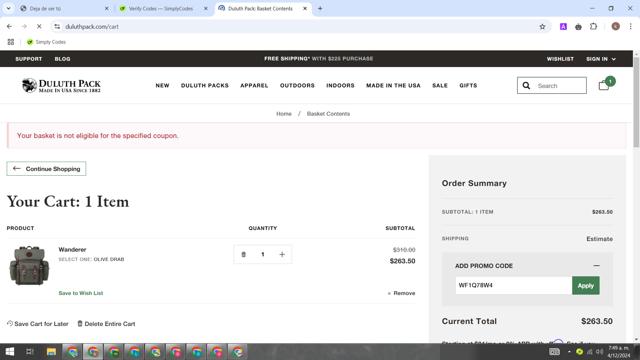The width and height of the screenshot is (640, 360).
Task: Stop page loading with X button
Action: click(x=39, y=27)
